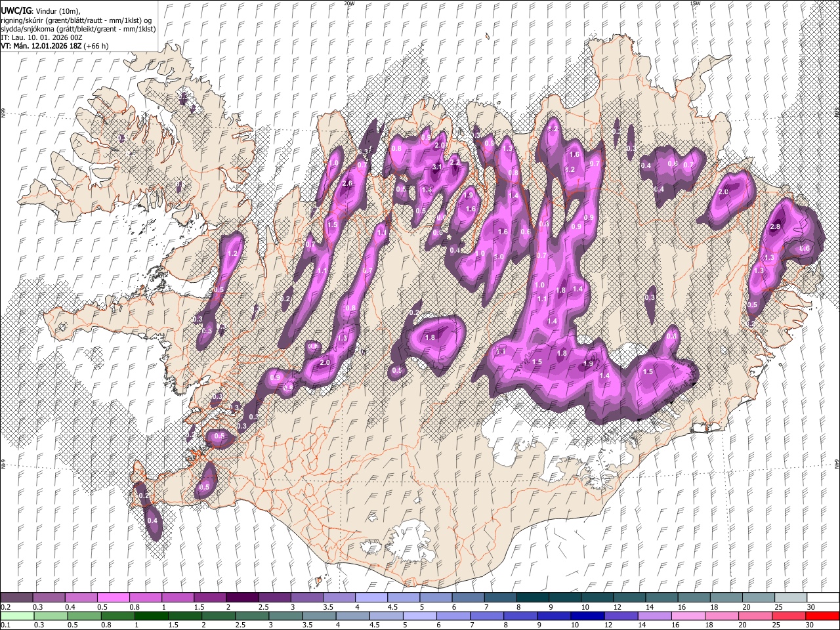840x630 pixels.
Task: Click the 3.1 snowfall value on the map
Action: click(x=437, y=167)
